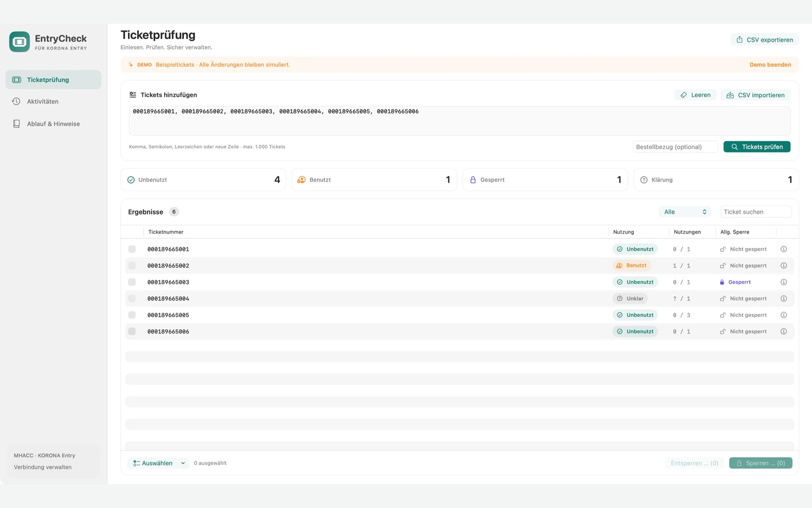Viewport: 812px width, 508px height.
Task: Open Ablauf & Hinweise section
Action: click(54, 124)
